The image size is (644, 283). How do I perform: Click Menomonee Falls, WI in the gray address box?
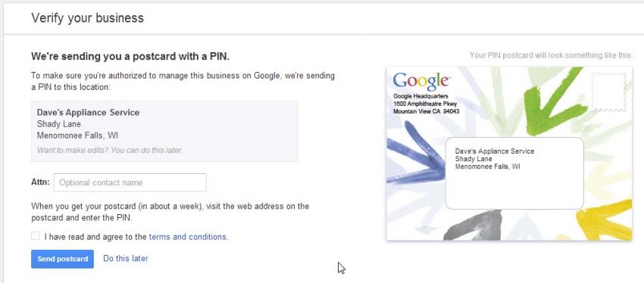77,135
